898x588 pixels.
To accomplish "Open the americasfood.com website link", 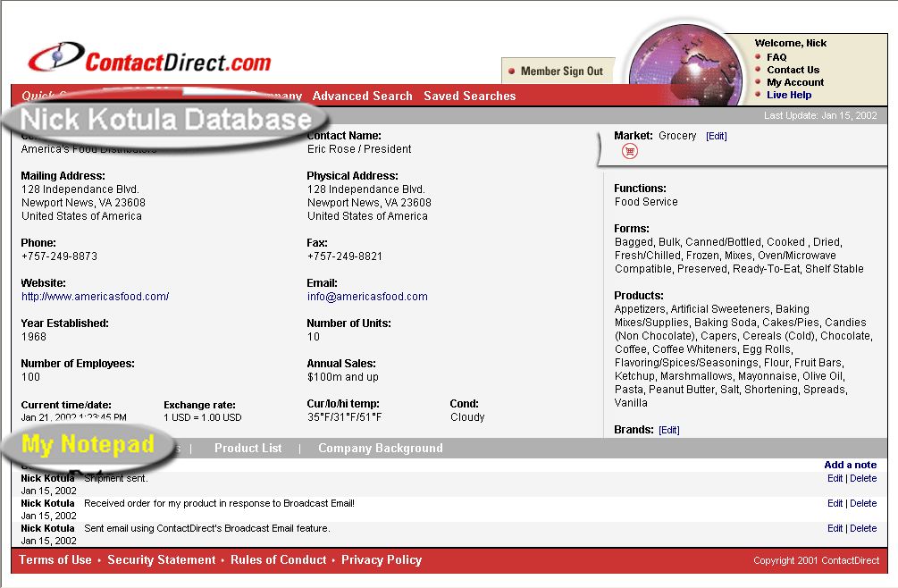I will [x=95, y=297].
